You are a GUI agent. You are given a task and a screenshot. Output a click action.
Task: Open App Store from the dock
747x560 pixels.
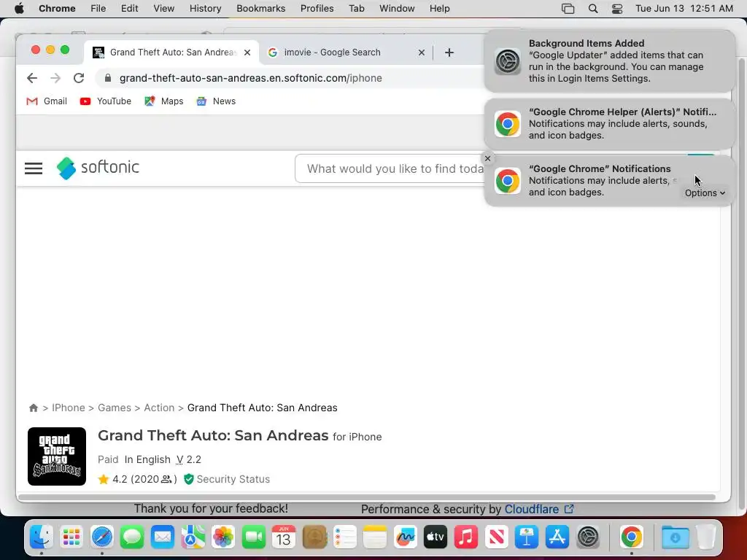tap(557, 537)
